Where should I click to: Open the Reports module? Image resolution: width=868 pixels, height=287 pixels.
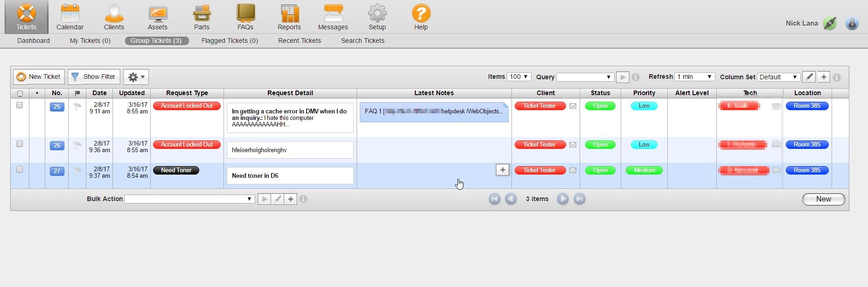[x=289, y=17]
